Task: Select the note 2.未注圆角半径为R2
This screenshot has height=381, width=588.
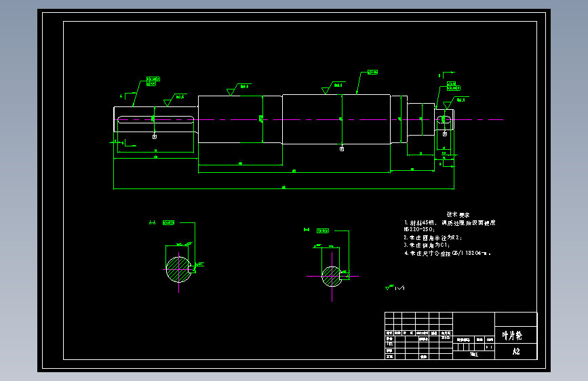Action: 433,237
